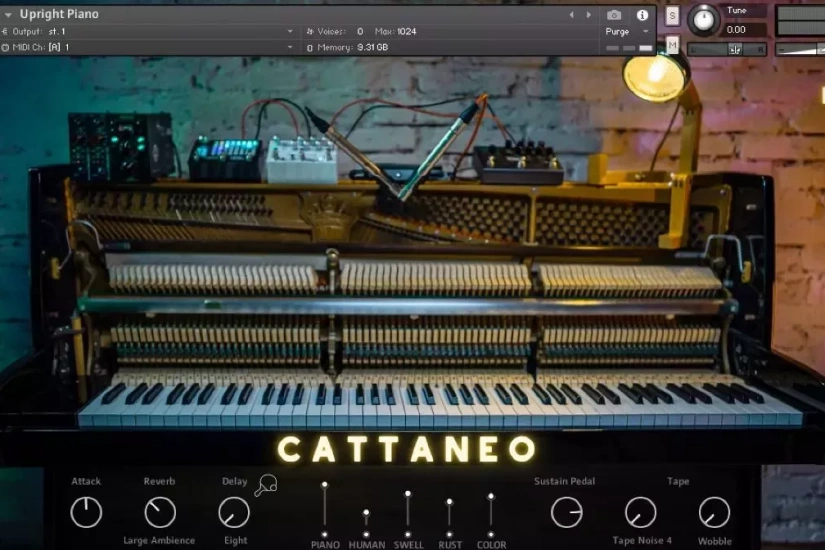
Task: Click the HUMAN slider handle
Action: [x=366, y=512]
